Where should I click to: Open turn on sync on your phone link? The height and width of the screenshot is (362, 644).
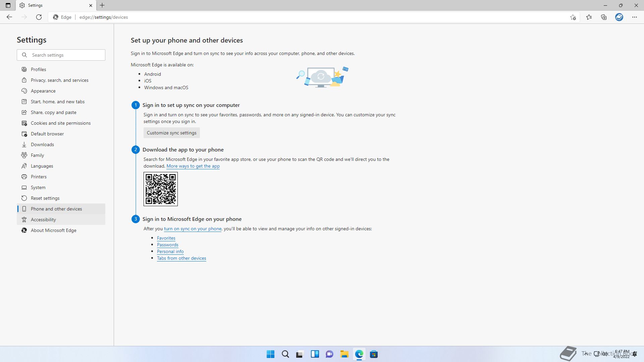[x=193, y=229]
